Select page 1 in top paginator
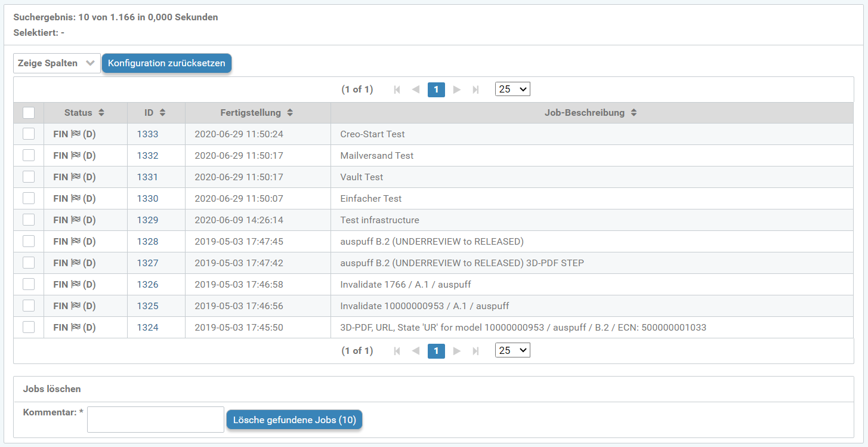868x447 pixels. [x=436, y=90]
